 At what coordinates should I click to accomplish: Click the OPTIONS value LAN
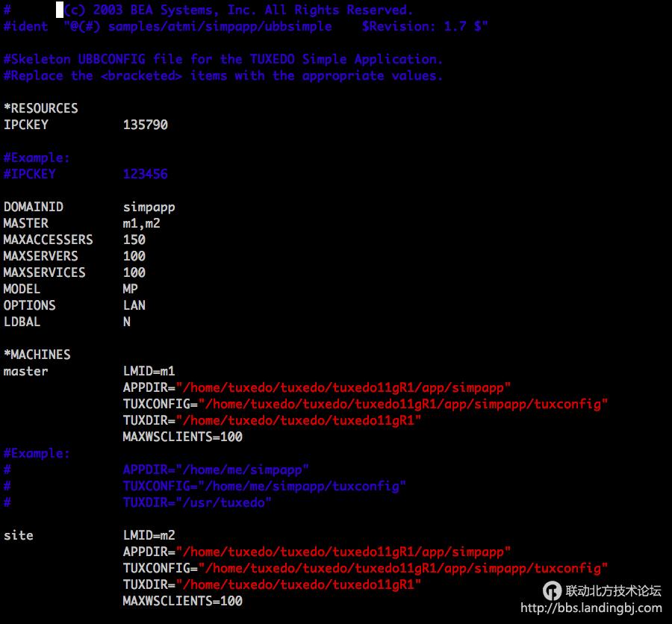134,305
